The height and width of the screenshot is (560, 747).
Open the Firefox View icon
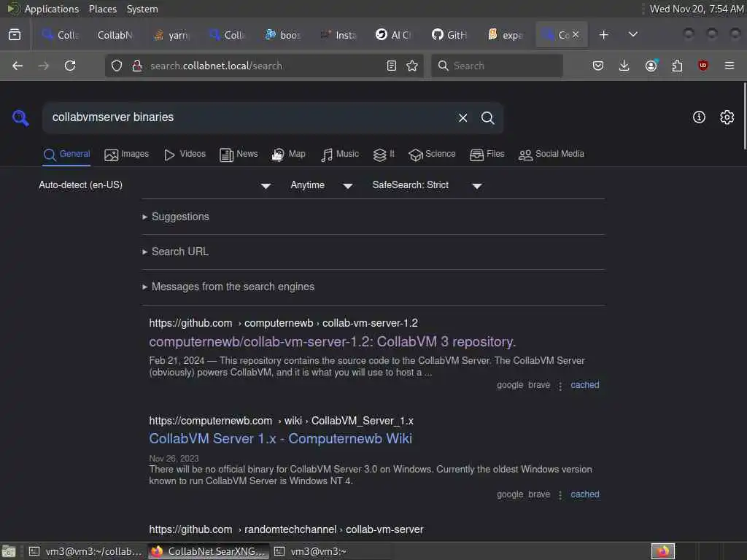(15, 34)
